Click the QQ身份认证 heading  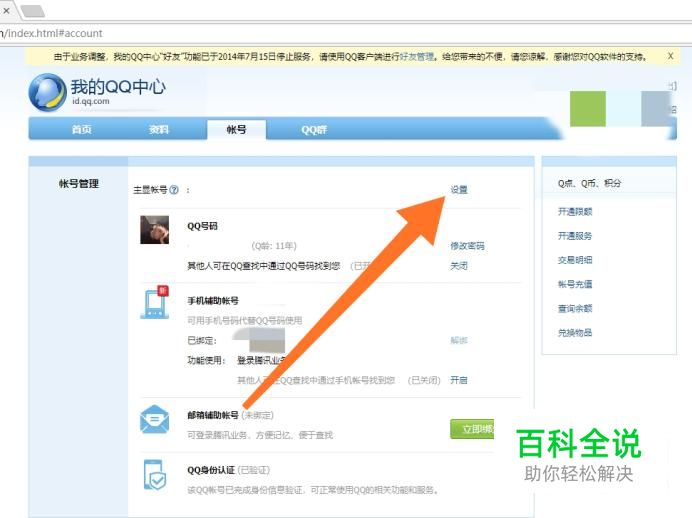tap(211, 470)
